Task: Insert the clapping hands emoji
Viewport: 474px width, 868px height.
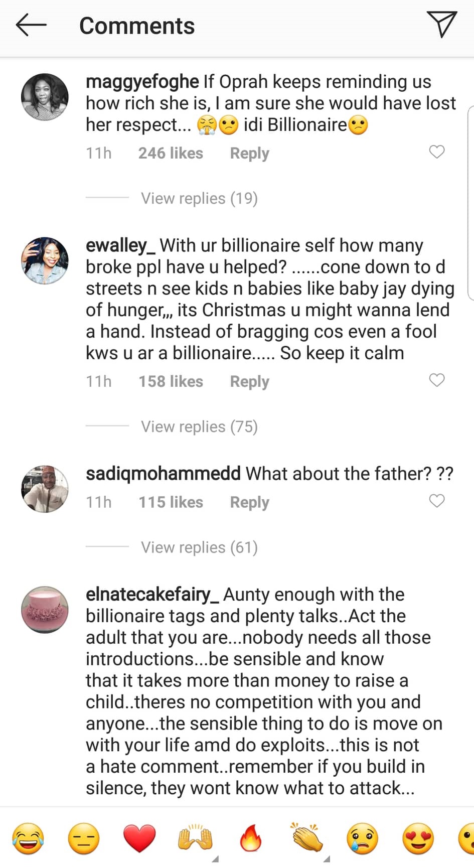Action: pos(306,838)
